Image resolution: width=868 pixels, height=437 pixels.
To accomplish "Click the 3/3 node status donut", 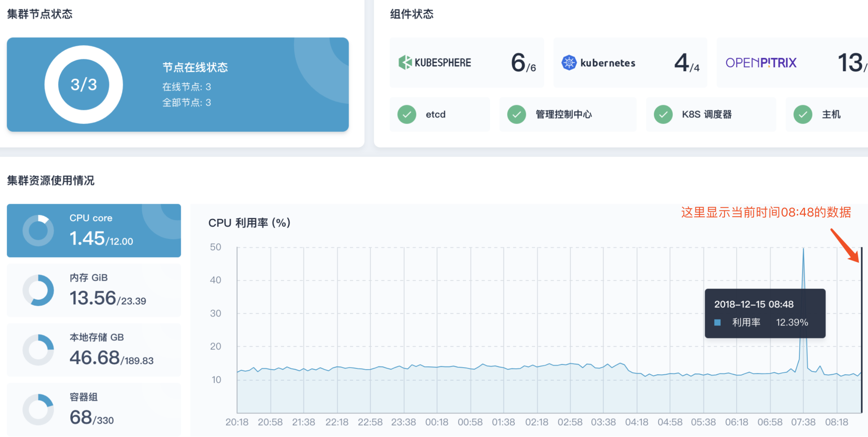I will [x=84, y=84].
